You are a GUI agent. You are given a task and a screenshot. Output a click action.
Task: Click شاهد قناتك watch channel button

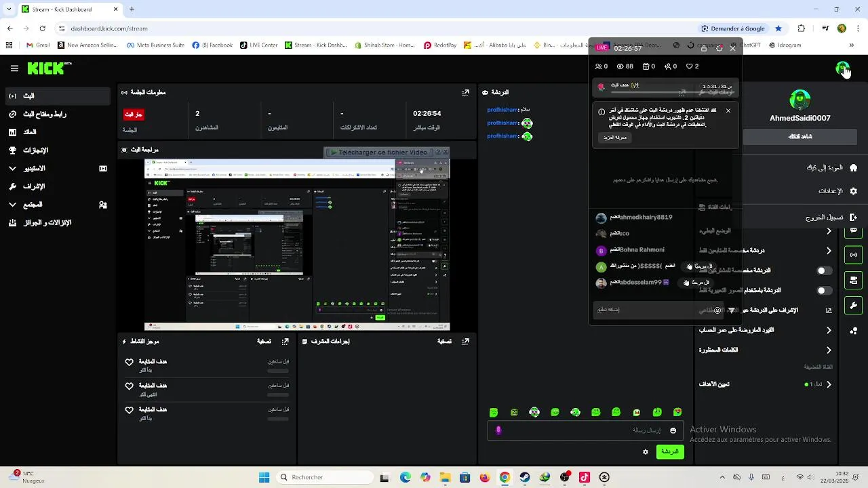pyautogui.click(x=800, y=137)
